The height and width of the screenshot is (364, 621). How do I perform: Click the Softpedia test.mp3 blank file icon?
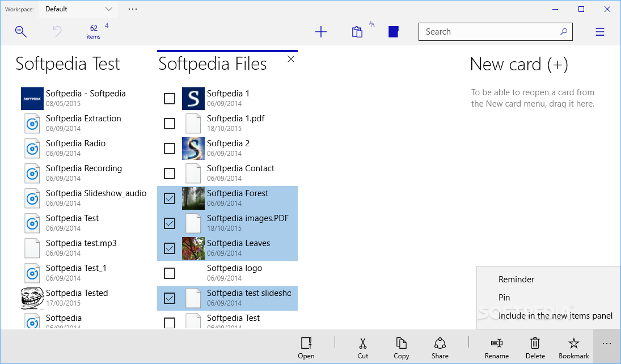[x=32, y=248]
